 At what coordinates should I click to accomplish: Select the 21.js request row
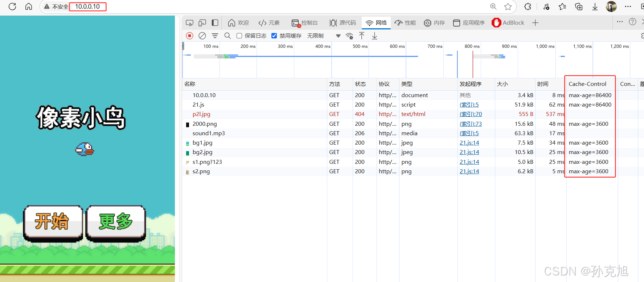pyautogui.click(x=198, y=105)
